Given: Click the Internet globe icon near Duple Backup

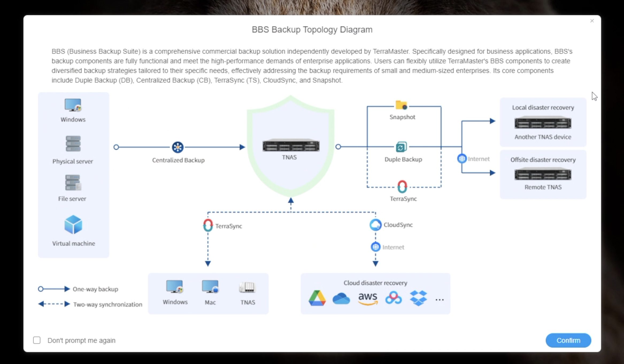Looking at the screenshot, I should (462, 158).
